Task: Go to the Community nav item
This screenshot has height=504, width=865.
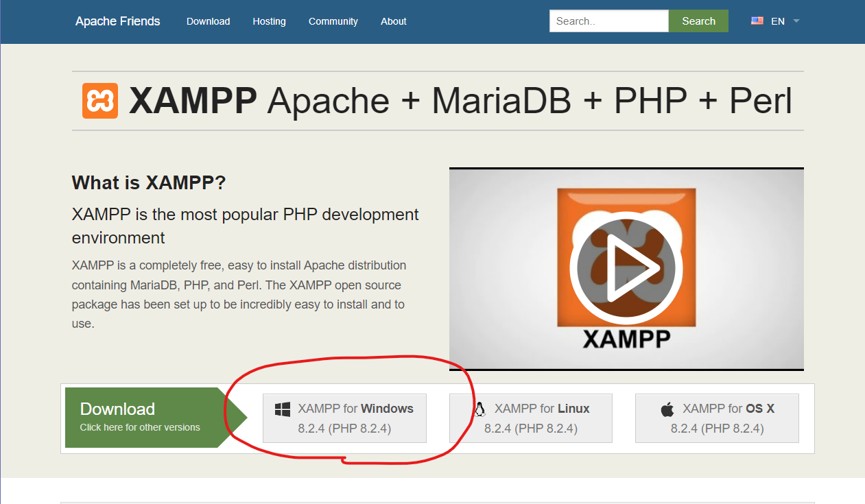Action: pos(333,21)
